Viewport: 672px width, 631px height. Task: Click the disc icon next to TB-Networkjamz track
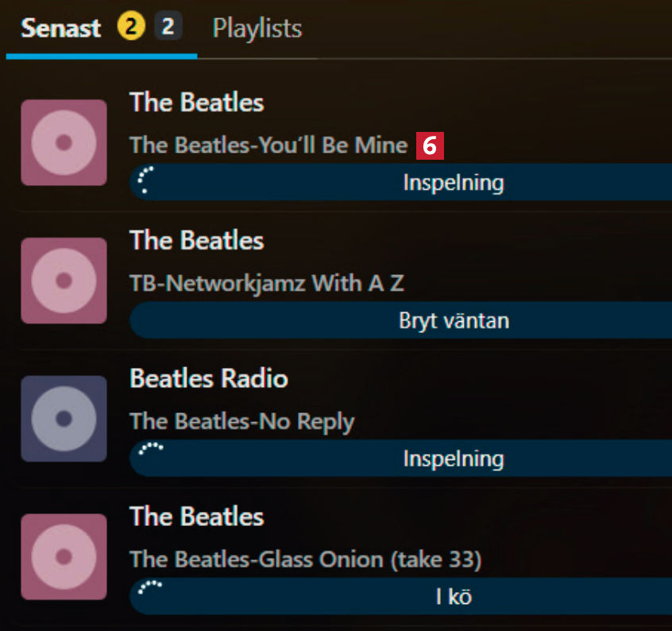(64, 281)
